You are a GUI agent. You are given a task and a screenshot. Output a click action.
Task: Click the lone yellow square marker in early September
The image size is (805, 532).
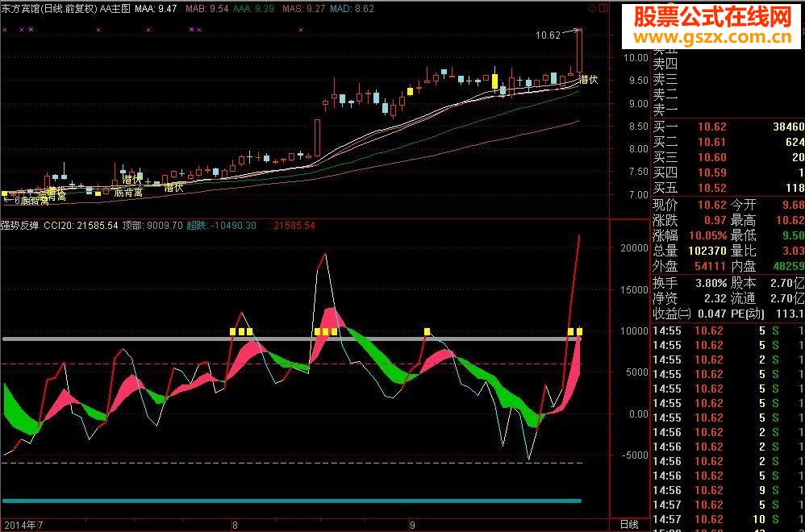coord(428,332)
